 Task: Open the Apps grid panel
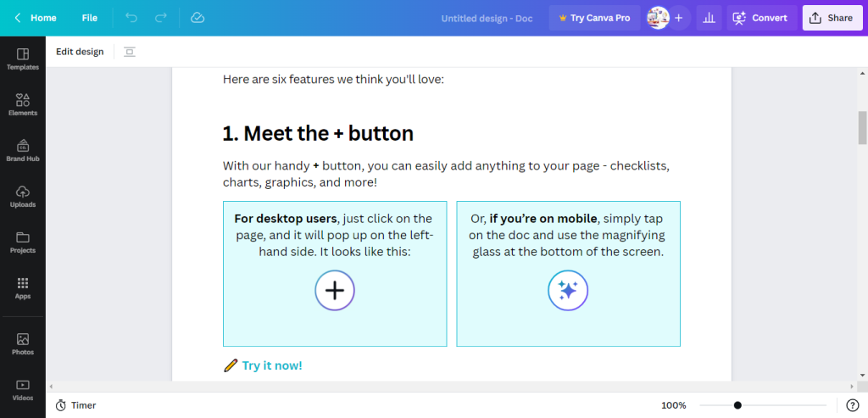click(x=23, y=289)
